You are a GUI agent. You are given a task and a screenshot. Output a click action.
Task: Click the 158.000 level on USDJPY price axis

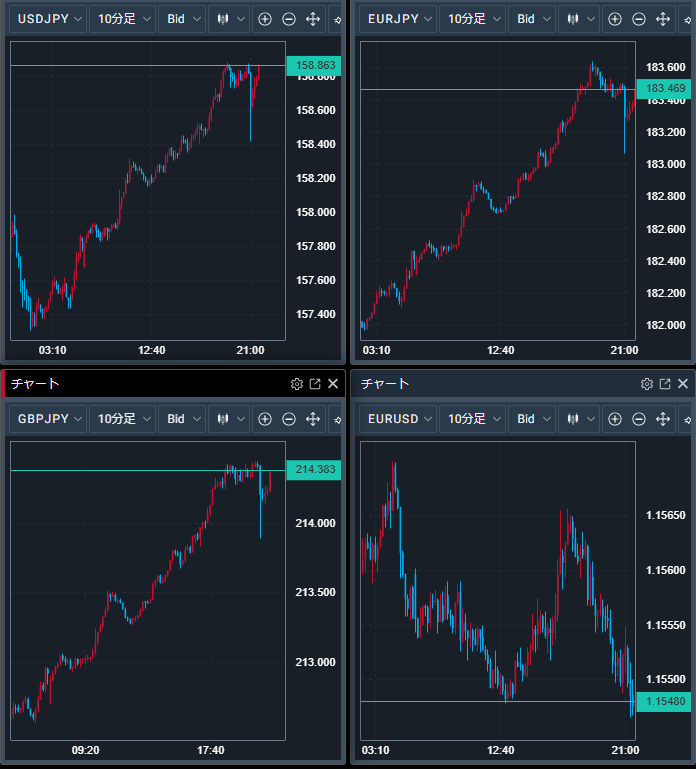(x=315, y=212)
